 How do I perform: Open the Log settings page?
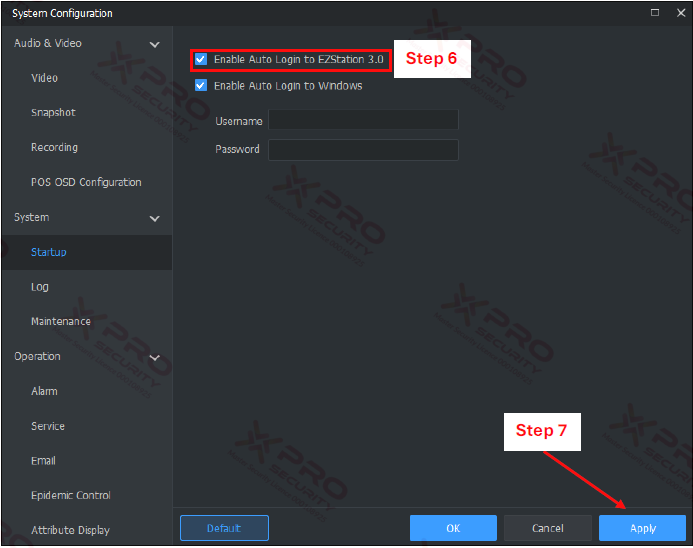coord(40,287)
